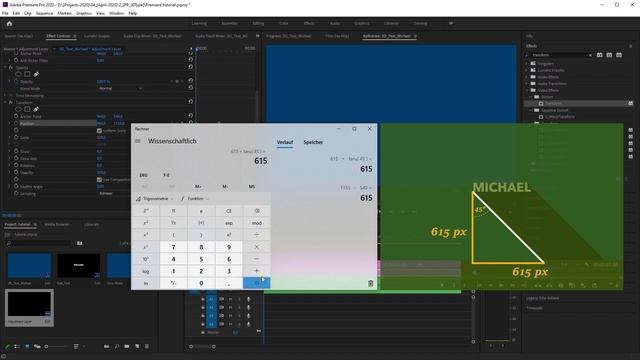Switch to Speicher tab in Calculator
Image resolution: width=640 pixels, height=360 pixels.
tap(313, 142)
